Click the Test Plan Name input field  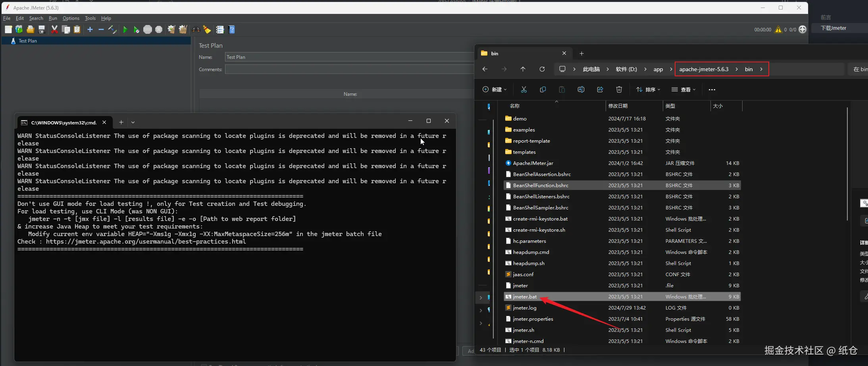[349, 57]
